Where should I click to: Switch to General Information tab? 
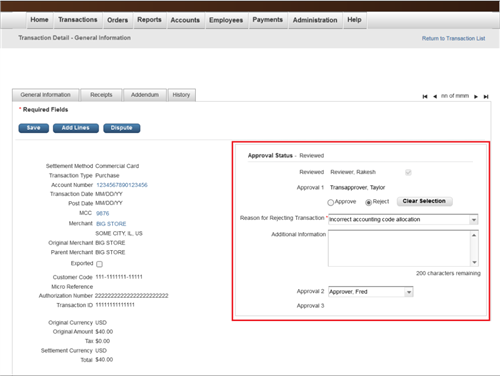tap(46, 95)
